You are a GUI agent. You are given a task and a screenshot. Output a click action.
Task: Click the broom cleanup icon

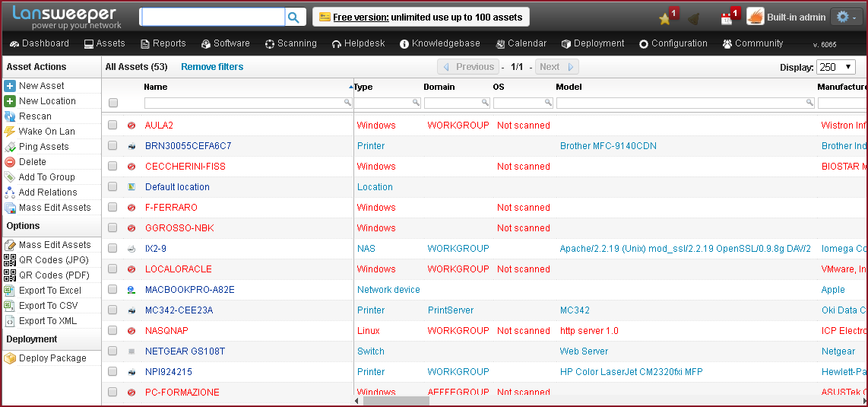click(693, 19)
